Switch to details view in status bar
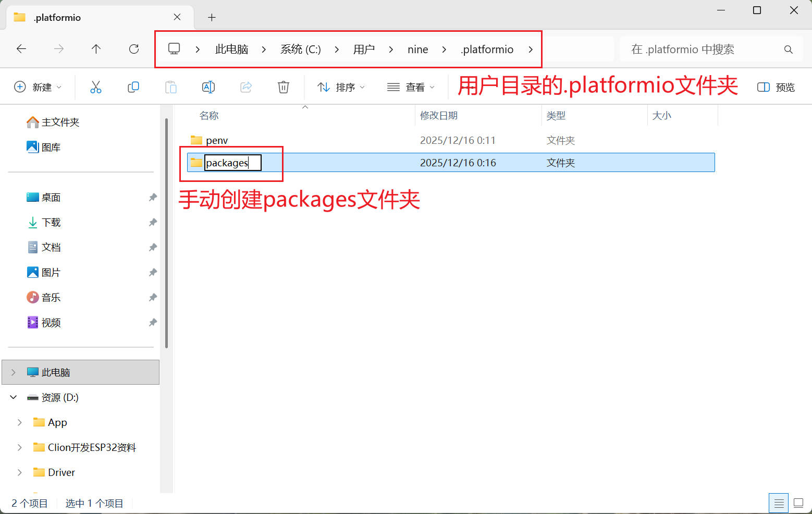Screen dimensions: 812x514 tap(779, 503)
